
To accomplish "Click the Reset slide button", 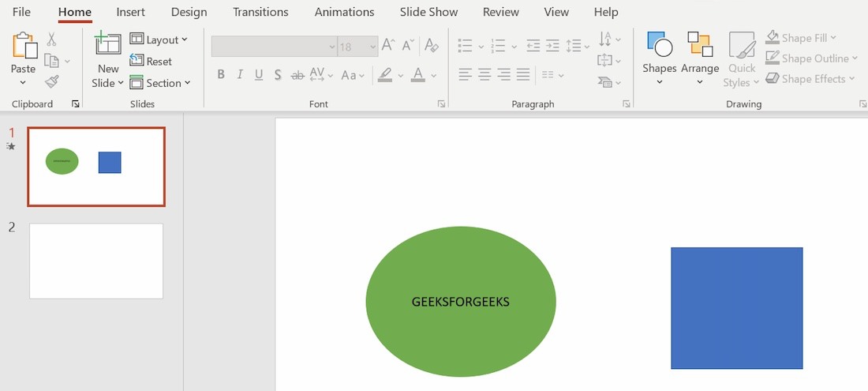I will [x=151, y=61].
